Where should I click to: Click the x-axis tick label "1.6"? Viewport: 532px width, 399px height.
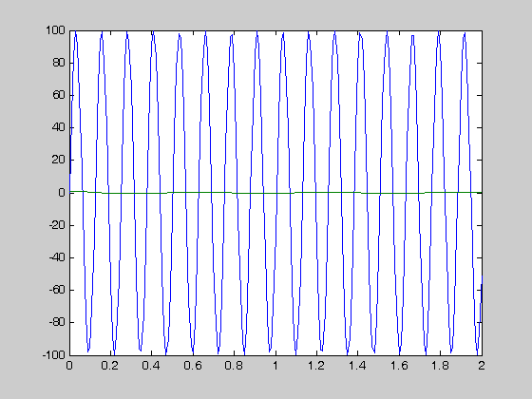(x=399, y=366)
